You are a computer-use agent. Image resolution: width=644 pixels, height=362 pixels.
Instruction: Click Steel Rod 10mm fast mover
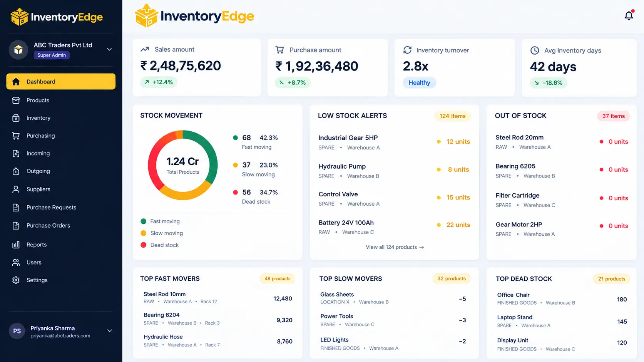[x=217, y=298]
